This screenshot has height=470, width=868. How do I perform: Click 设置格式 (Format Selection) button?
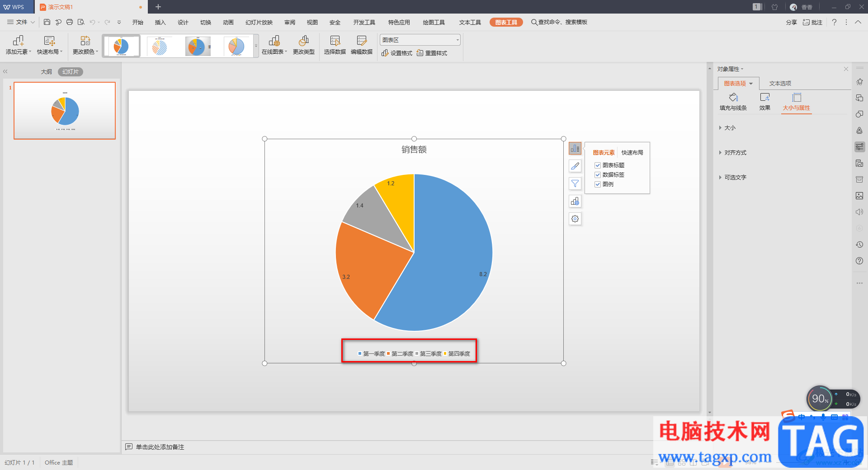tap(397, 53)
